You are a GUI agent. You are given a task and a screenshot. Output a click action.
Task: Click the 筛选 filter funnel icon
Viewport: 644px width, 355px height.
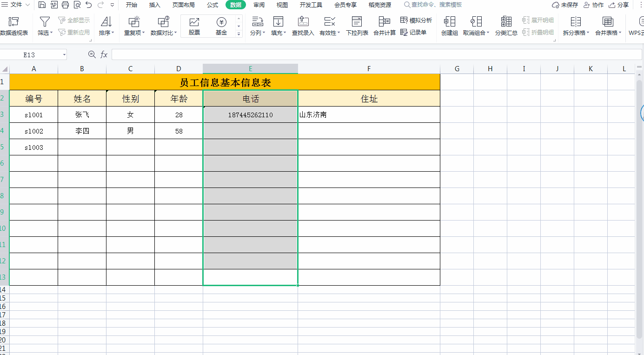pyautogui.click(x=45, y=21)
